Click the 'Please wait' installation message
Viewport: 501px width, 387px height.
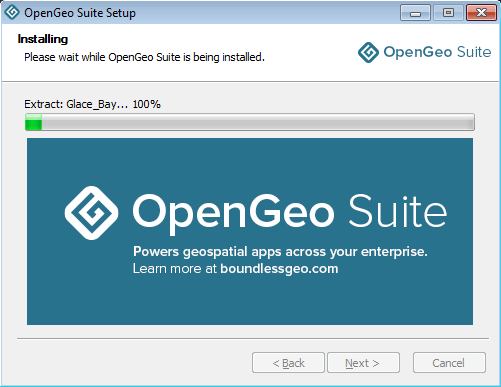click(144, 57)
